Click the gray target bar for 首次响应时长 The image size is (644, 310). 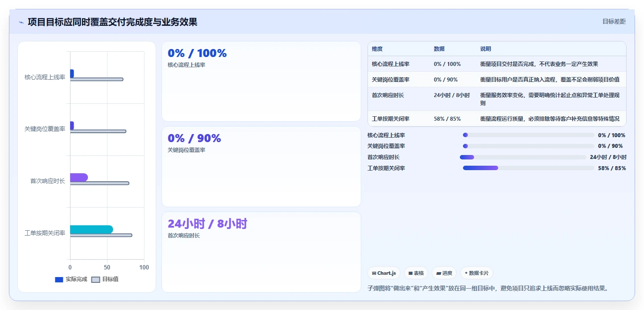coord(99,183)
